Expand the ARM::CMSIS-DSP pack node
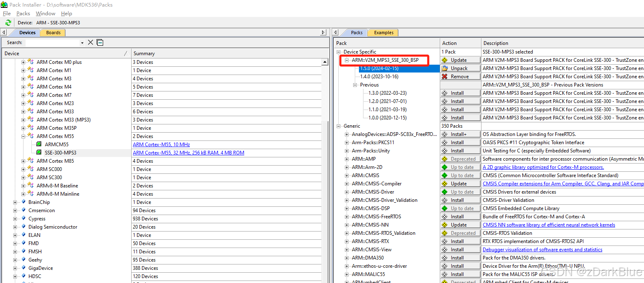Screen dimensions: 644x283 [x=347, y=208]
